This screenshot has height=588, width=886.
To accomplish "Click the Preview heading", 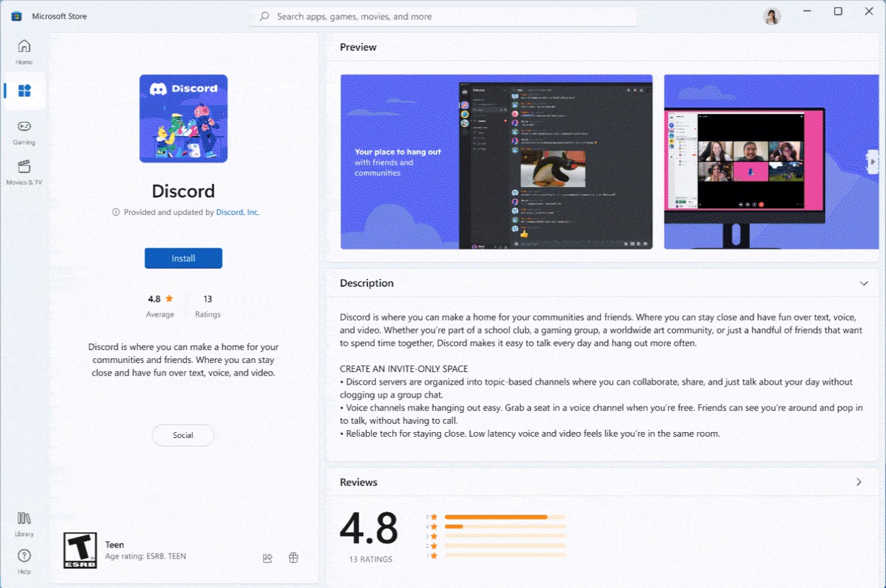I will 358,47.
